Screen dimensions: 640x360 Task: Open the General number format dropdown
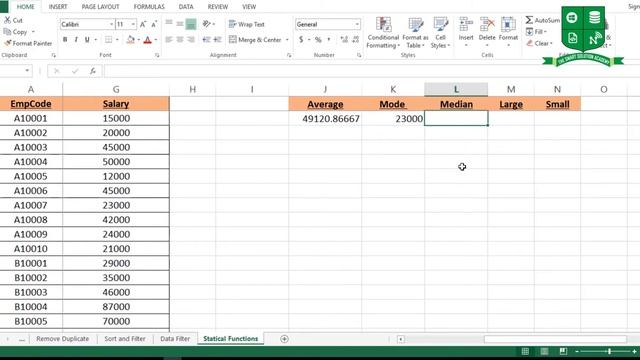coord(357,24)
